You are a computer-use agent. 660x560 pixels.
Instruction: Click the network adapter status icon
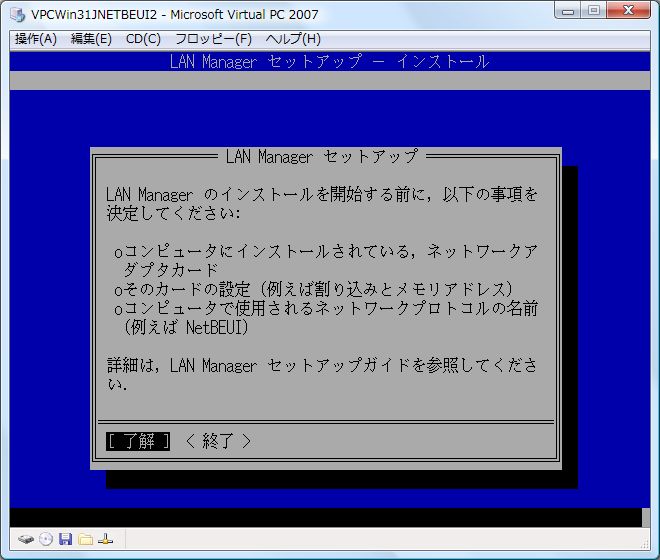coord(105,539)
